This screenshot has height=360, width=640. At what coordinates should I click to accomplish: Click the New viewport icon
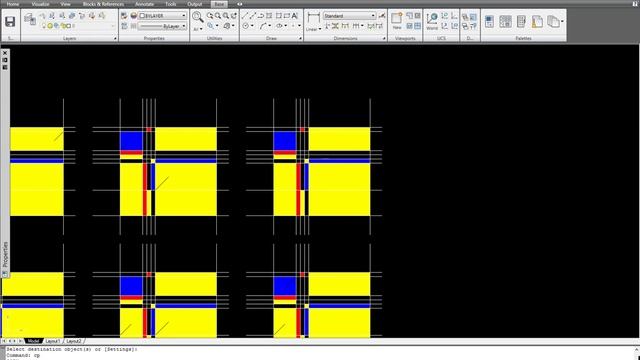[397, 18]
